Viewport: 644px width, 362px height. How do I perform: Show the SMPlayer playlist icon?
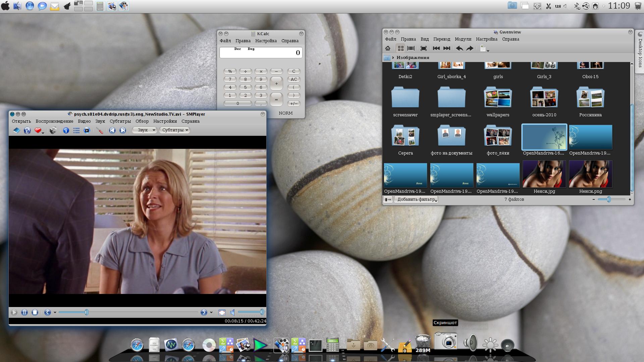click(x=76, y=130)
